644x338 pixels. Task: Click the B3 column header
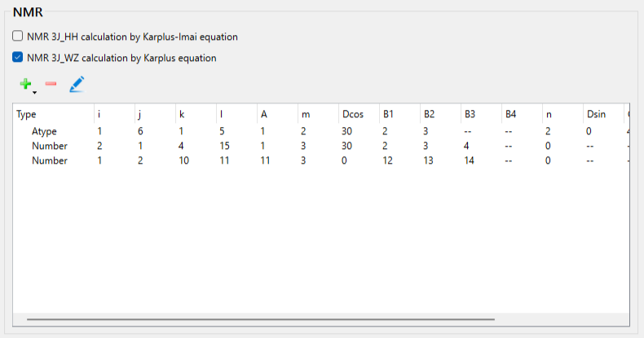[x=470, y=115]
